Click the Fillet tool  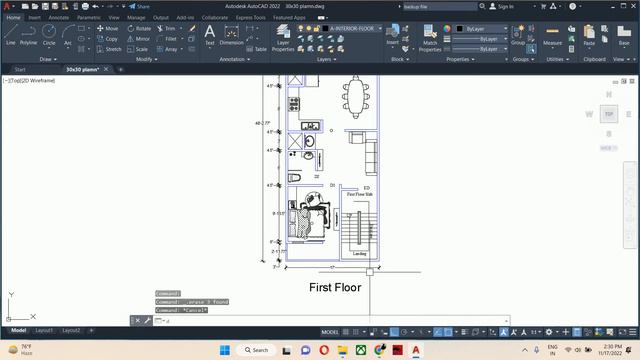tap(167, 39)
